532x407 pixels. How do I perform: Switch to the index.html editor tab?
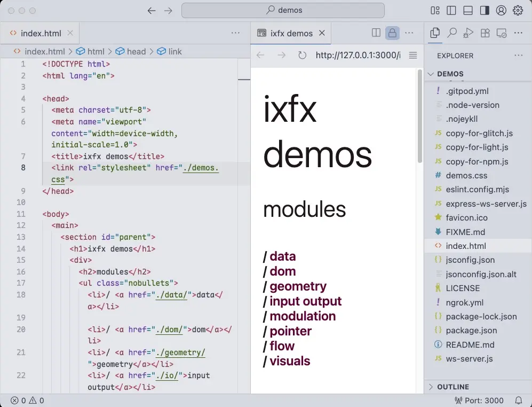pos(41,33)
